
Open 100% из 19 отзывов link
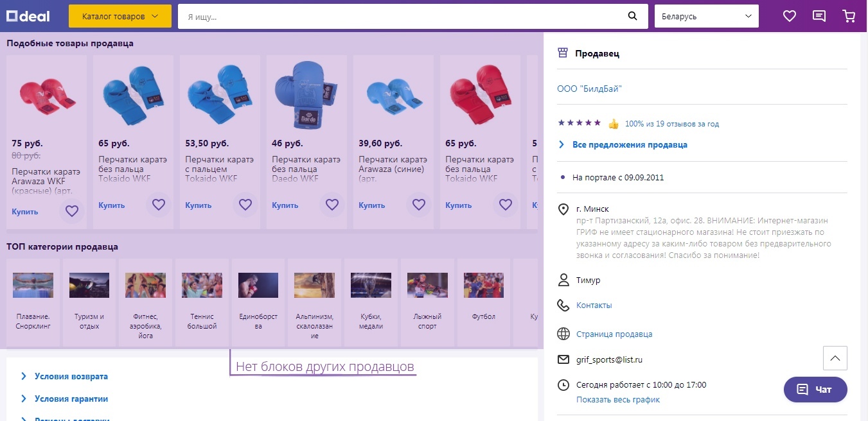click(672, 124)
